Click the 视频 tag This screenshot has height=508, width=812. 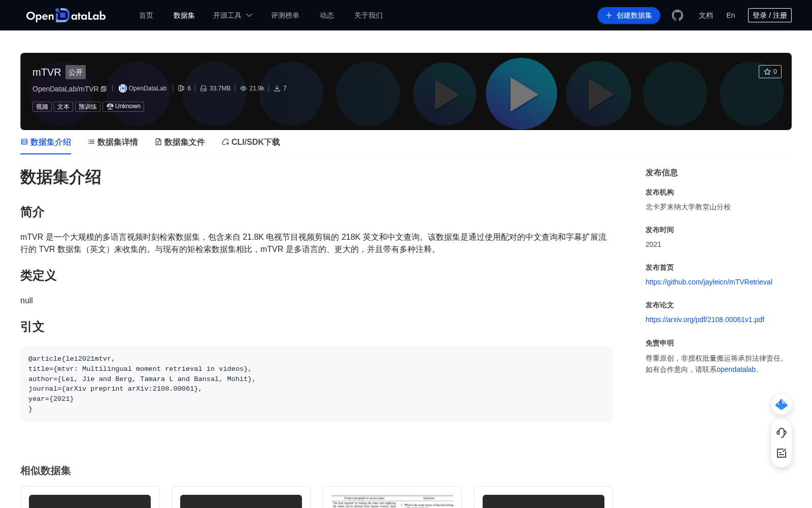(x=42, y=107)
